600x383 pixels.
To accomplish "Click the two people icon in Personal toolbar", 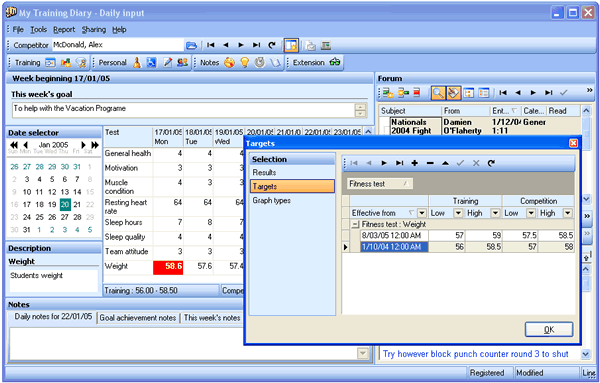I will coord(183,62).
